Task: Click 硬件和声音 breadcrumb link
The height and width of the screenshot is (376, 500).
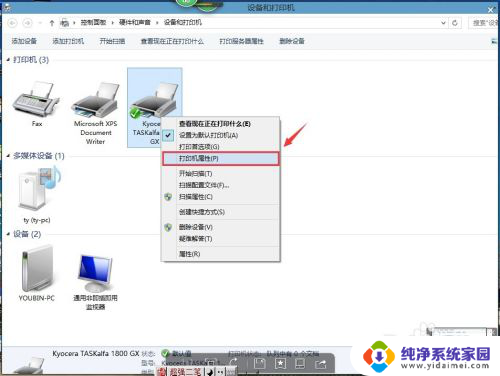Action: point(135,23)
